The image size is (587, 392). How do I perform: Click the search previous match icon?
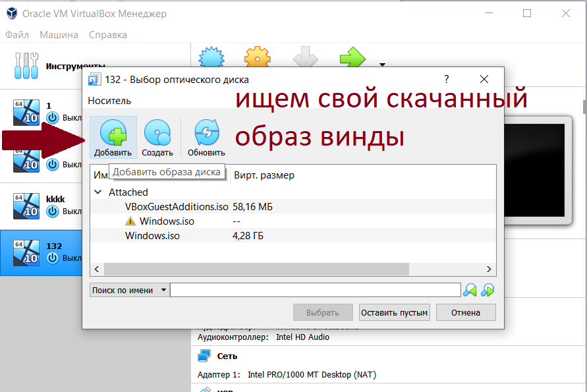pos(470,290)
